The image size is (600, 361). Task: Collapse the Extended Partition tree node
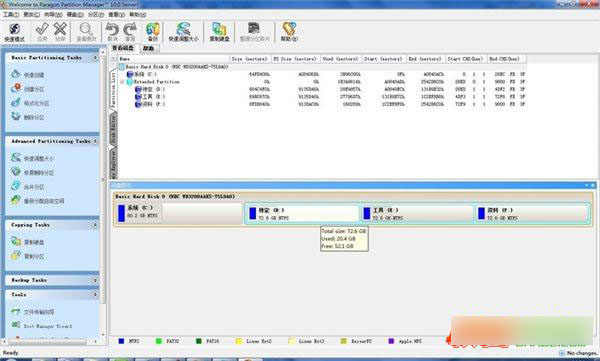tap(122, 82)
